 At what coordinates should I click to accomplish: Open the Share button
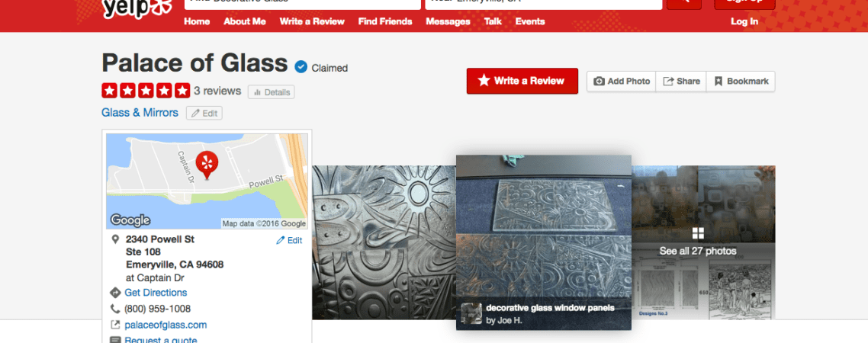coord(681,82)
